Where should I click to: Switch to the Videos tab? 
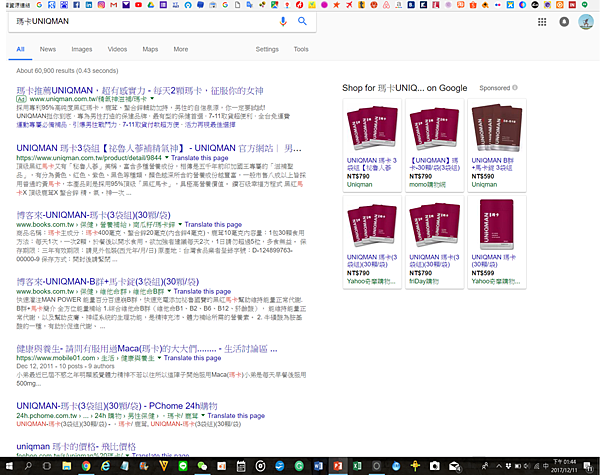(x=117, y=49)
